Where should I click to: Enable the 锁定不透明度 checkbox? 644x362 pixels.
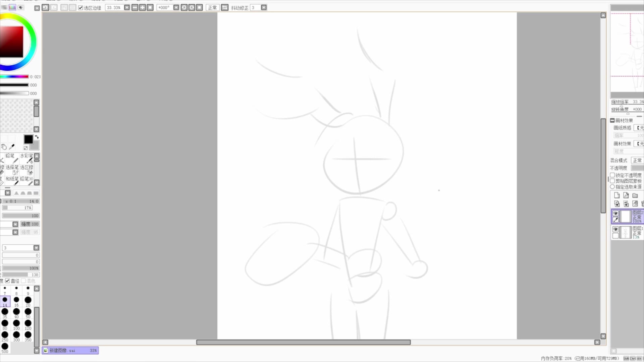(612, 175)
